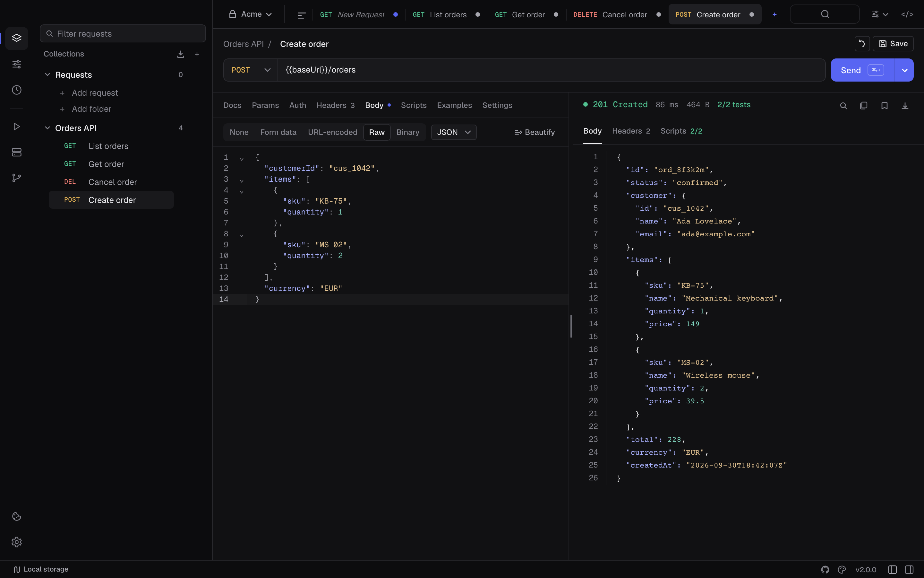
Task: Click the Save button
Action: [893, 44]
